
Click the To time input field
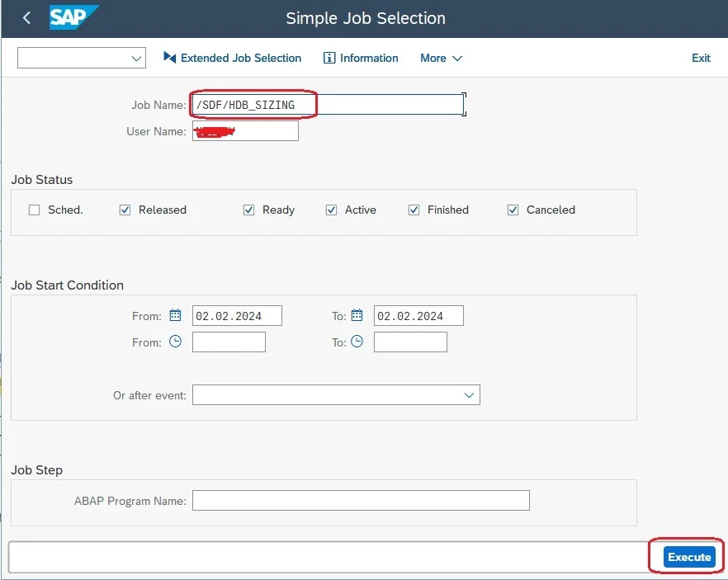coord(410,342)
